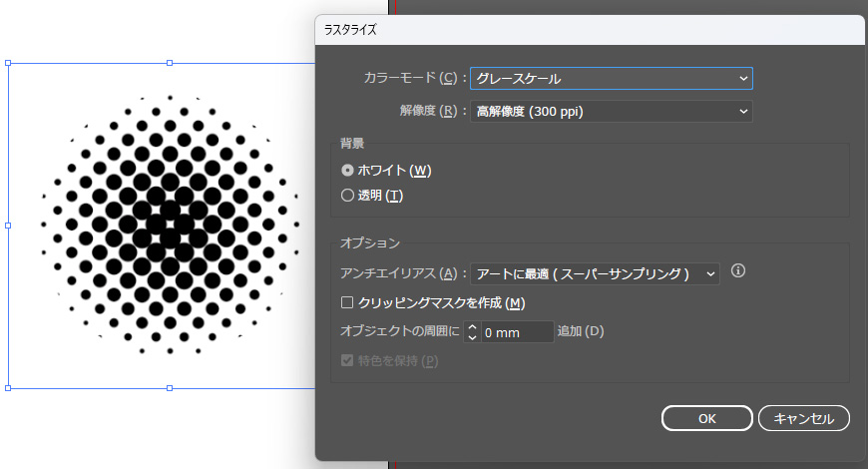Viewport: 868px width, 469px height.
Task: Click the halftone dot circle artwork
Action: click(170, 225)
